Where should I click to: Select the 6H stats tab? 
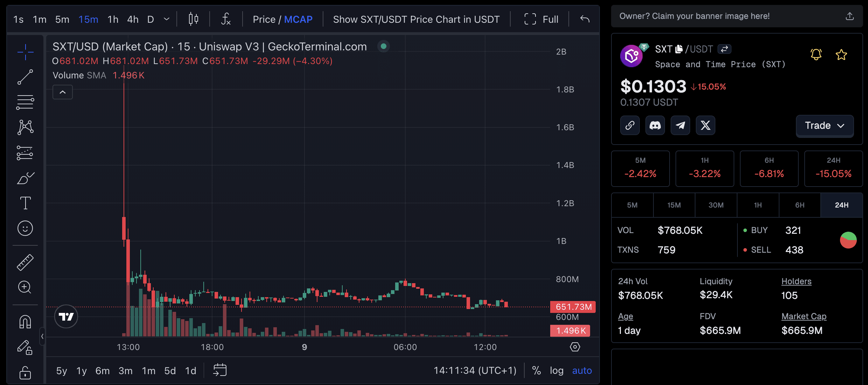click(x=799, y=205)
